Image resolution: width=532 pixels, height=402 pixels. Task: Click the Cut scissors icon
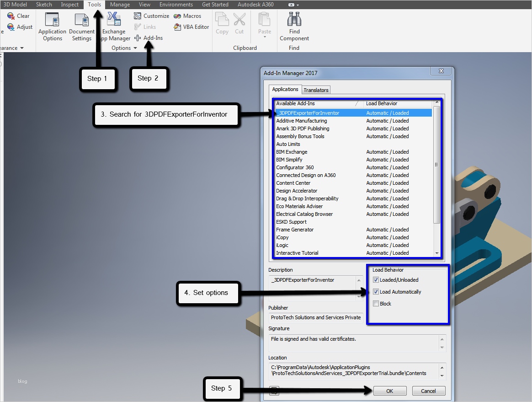pos(239,19)
